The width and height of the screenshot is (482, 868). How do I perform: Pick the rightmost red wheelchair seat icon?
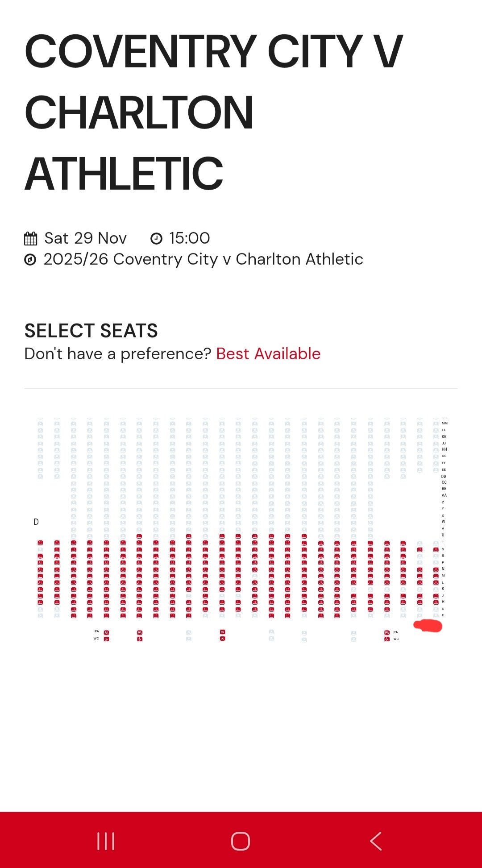click(x=387, y=639)
